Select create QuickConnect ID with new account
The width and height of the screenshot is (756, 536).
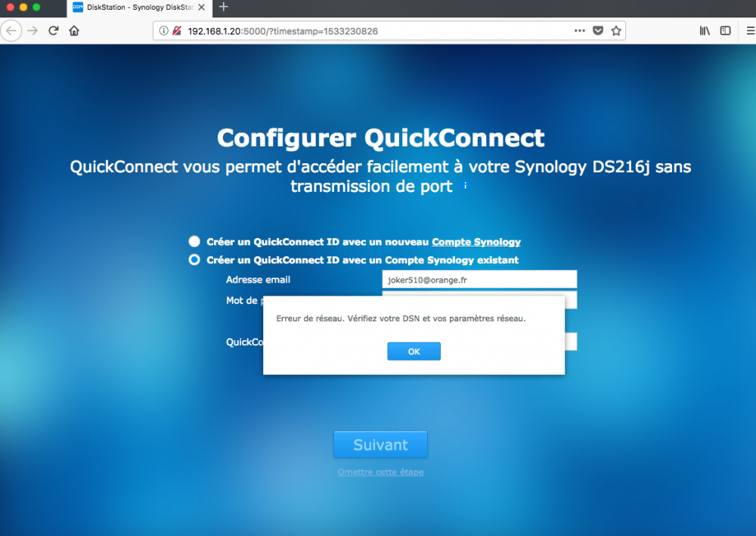point(194,241)
